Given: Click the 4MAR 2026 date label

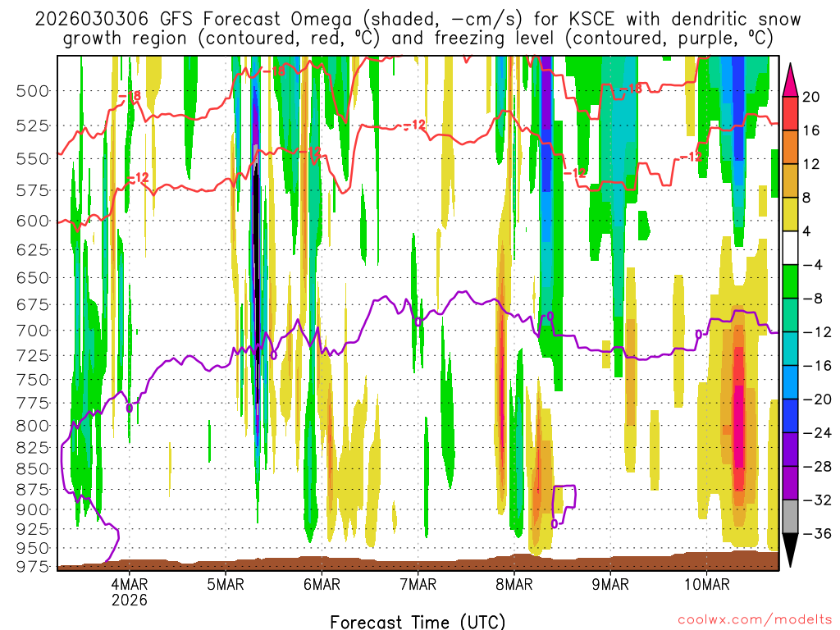Looking at the screenshot, I should [x=129, y=591].
